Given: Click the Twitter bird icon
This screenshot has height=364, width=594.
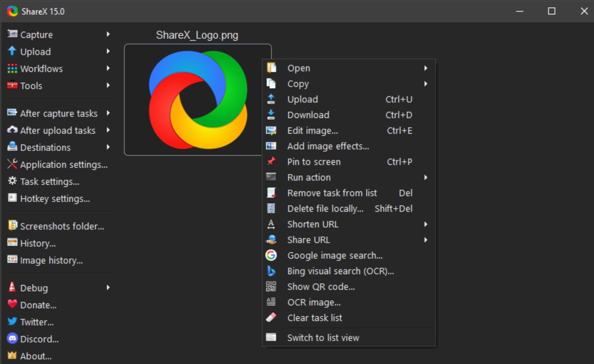Looking at the screenshot, I should [12, 322].
